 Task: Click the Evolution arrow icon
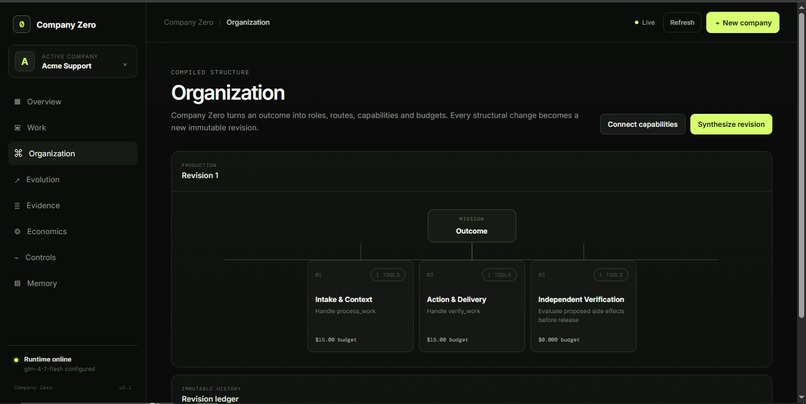[x=17, y=180]
